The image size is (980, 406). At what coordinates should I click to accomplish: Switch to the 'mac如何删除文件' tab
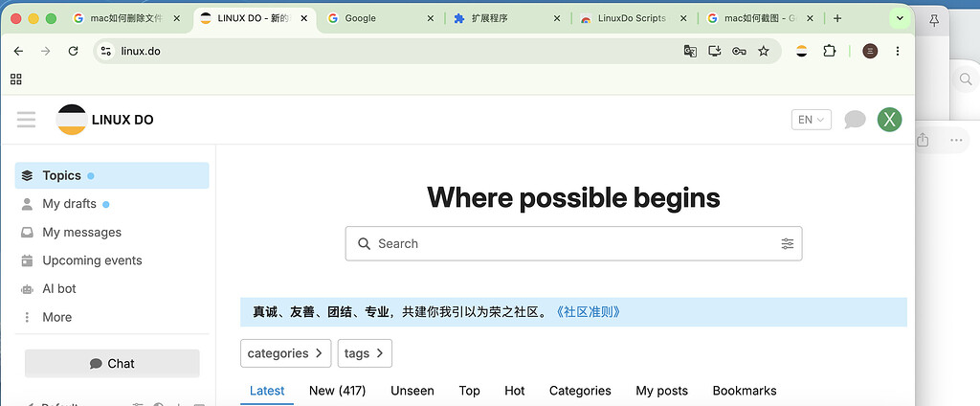pyautogui.click(x=126, y=19)
